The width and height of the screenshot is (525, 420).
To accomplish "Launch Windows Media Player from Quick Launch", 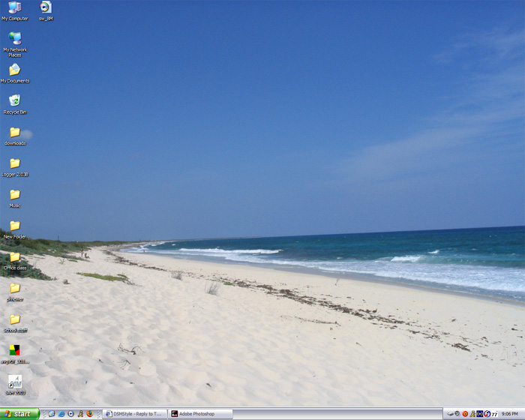I will click(71, 414).
